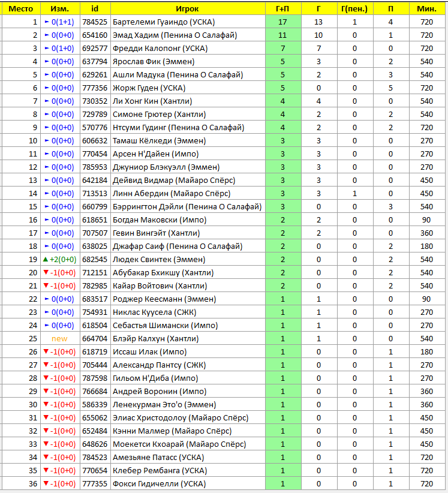448x493 pixels.
Task: Click the id column header
Action: click(95, 9)
